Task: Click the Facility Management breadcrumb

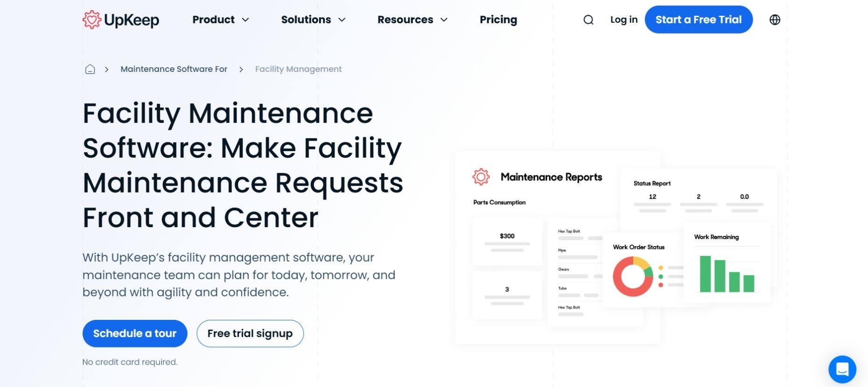Action: click(298, 69)
